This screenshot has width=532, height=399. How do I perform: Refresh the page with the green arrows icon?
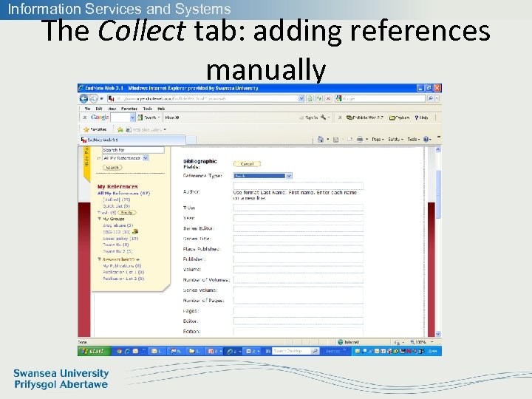(319, 99)
